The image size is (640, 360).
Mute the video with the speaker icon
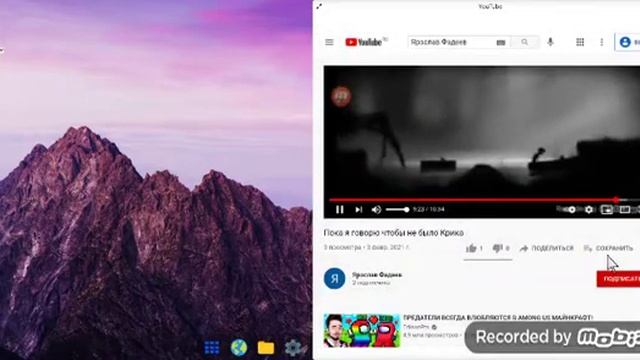coord(376,210)
